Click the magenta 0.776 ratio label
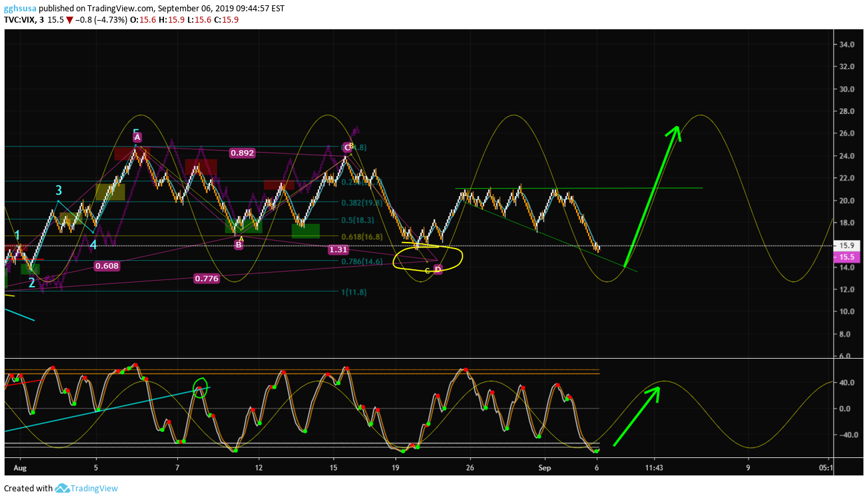The height and width of the screenshot is (500, 868). (x=206, y=279)
